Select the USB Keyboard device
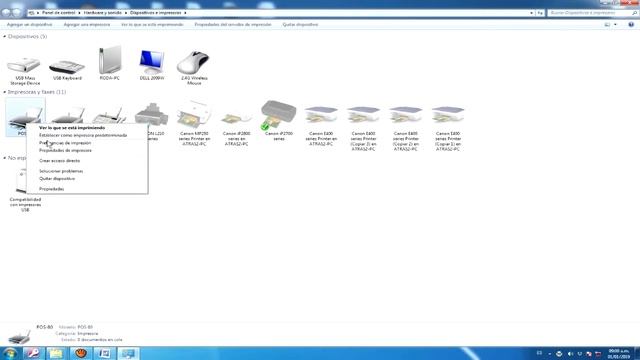The height and width of the screenshot is (360, 640). tap(67, 69)
